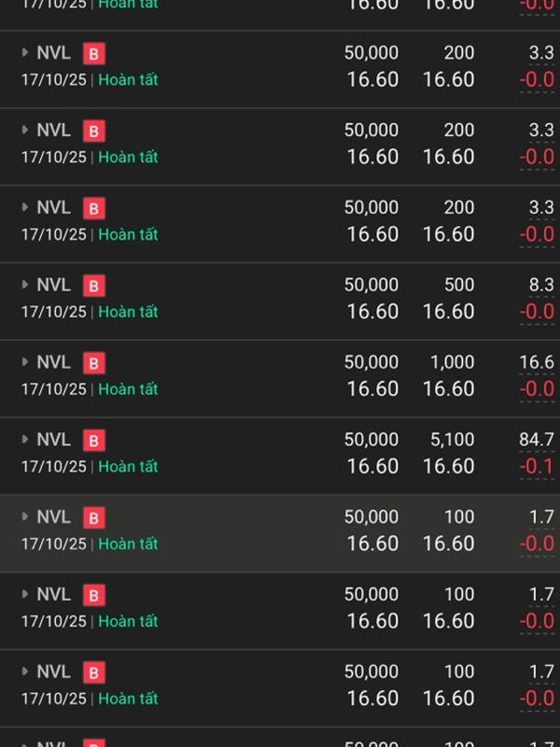The width and height of the screenshot is (560, 747).
Task: Expand the NVL order with 500 quantity
Action: 25,285
